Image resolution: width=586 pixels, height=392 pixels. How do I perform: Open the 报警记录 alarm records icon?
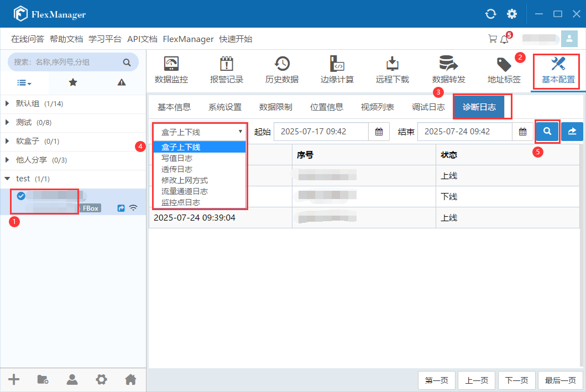point(227,64)
